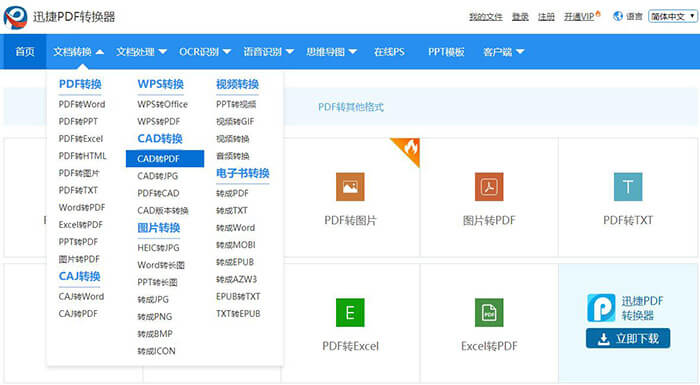Select CAJ转PDF menu entry
The height and width of the screenshot is (385, 700).
click(x=78, y=314)
